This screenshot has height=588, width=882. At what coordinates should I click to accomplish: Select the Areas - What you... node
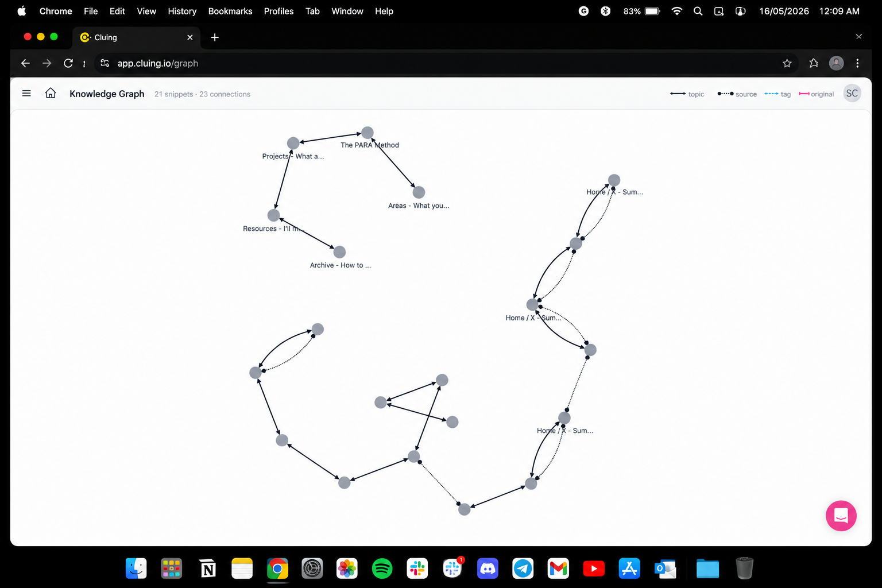click(419, 192)
